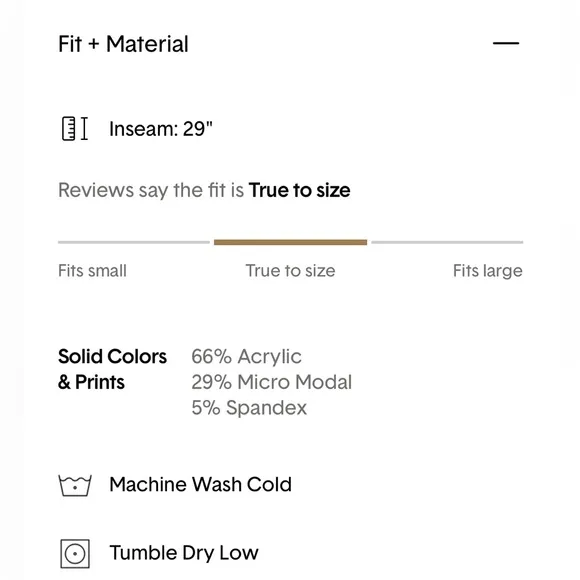The width and height of the screenshot is (580, 580).
Task: Click the Machine Wash Cold label
Action: [x=200, y=485]
